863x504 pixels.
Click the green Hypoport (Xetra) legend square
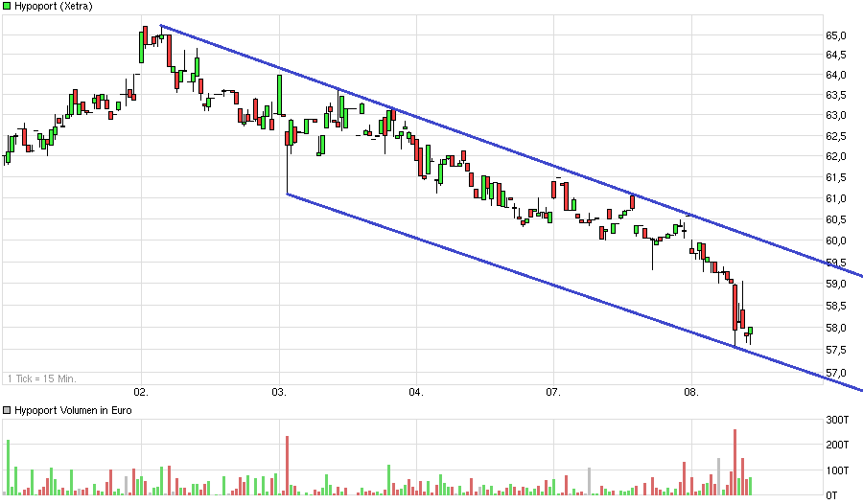[x=7, y=6]
